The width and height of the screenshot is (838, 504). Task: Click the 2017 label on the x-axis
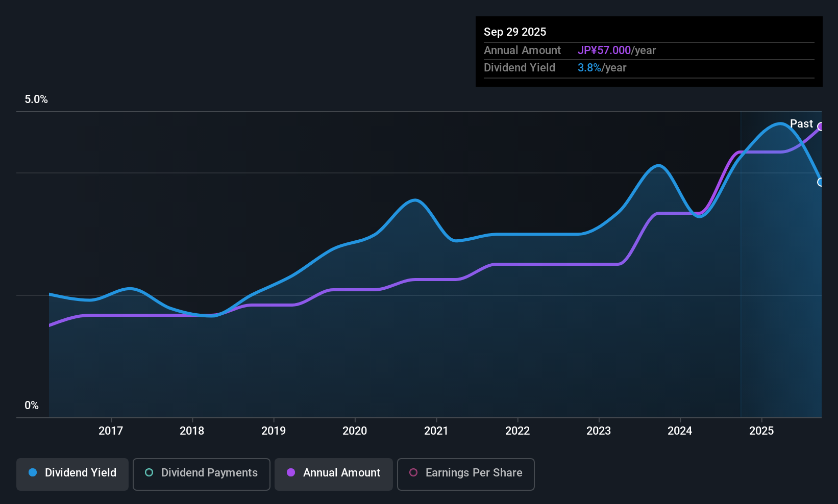point(111,431)
